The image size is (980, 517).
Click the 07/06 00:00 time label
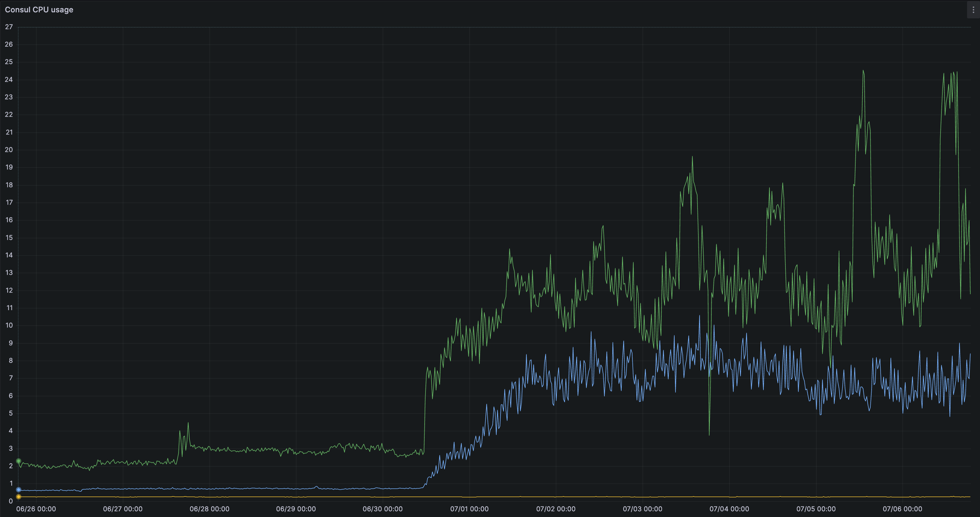click(x=902, y=509)
